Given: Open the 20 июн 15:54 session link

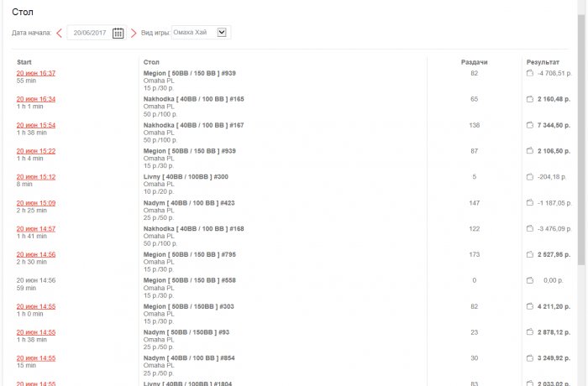Looking at the screenshot, I should 36,125.
